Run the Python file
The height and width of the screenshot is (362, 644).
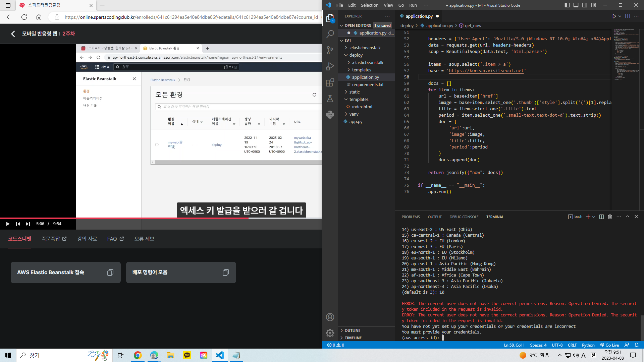pyautogui.click(x=614, y=16)
